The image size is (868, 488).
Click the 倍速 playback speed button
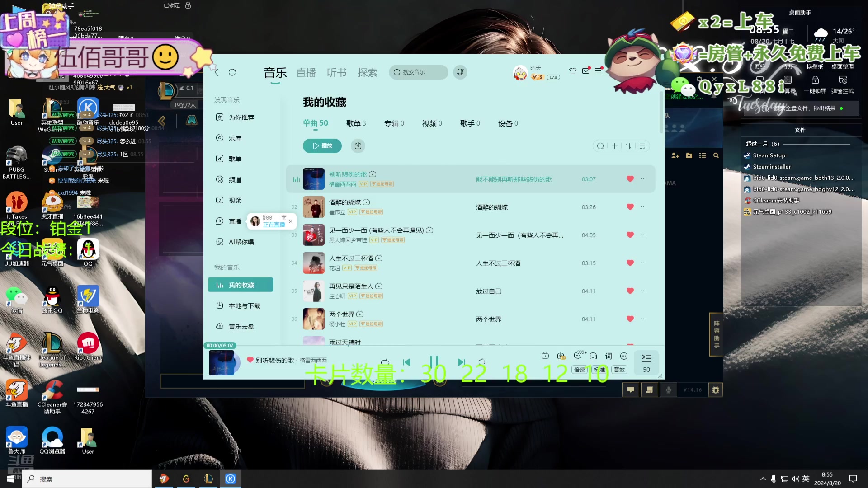click(580, 370)
